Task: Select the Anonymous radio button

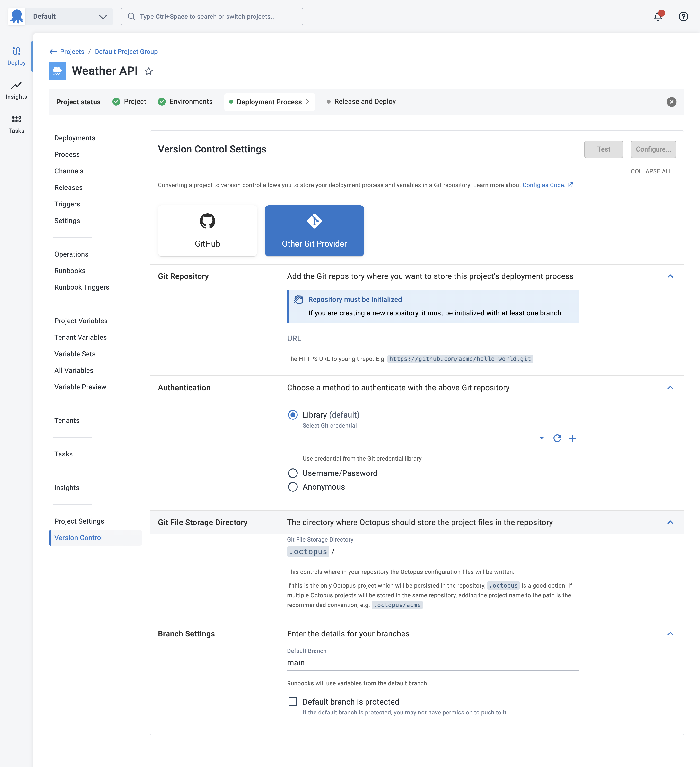Action: pos(293,487)
